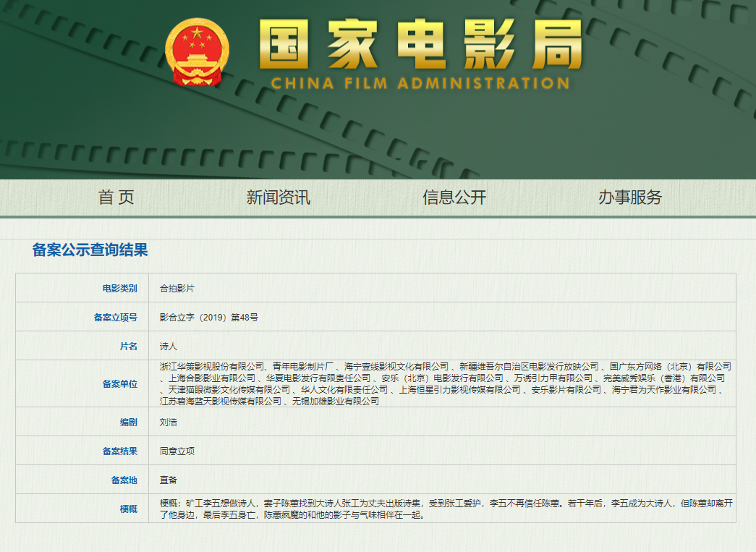This screenshot has height=552, width=756.
Task: Click the 备案公示查询结果 heading
Action: click(90, 250)
